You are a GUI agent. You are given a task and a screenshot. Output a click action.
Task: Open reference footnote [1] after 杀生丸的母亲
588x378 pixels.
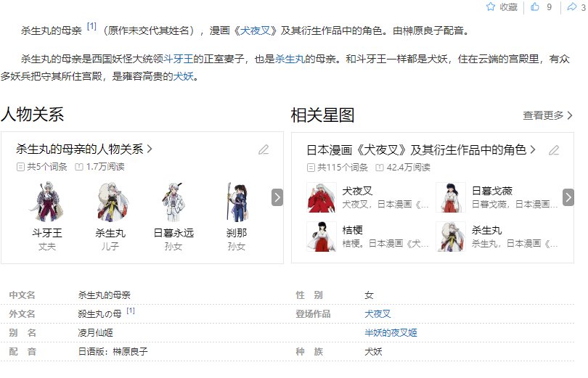(x=91, y=26)
